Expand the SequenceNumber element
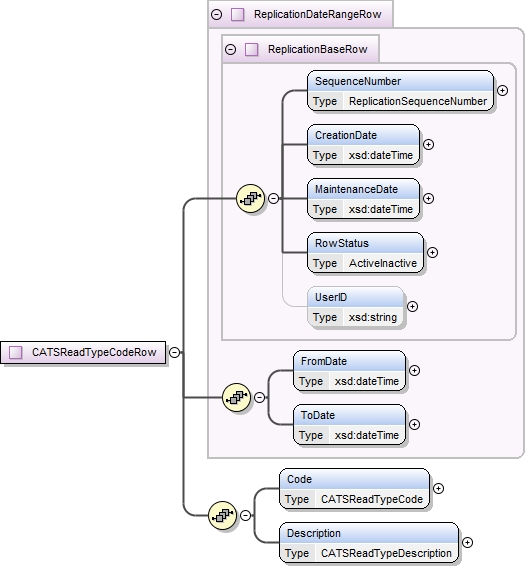 (x=502, y=90)
